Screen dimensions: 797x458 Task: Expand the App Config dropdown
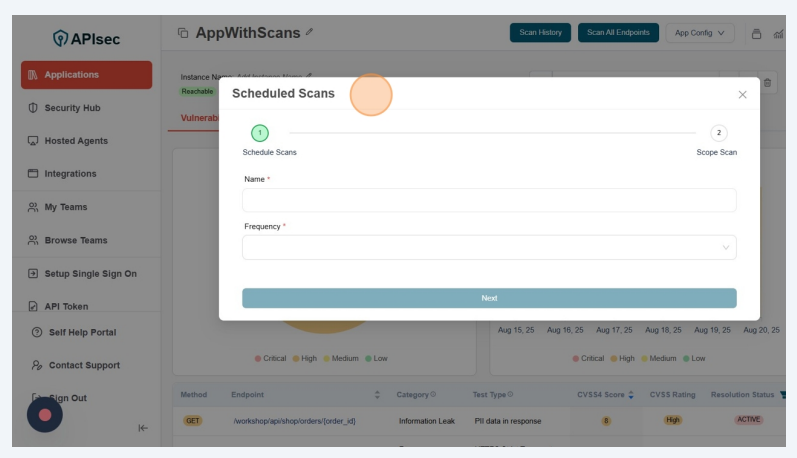click(x=700, y=33)
